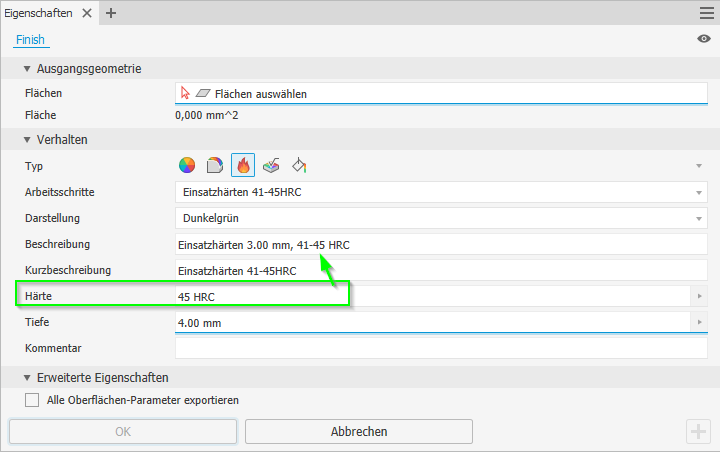Close the Eigenschaften tab
The height and width of the screenshot is (452, 720).
click(x=87, y=13)
